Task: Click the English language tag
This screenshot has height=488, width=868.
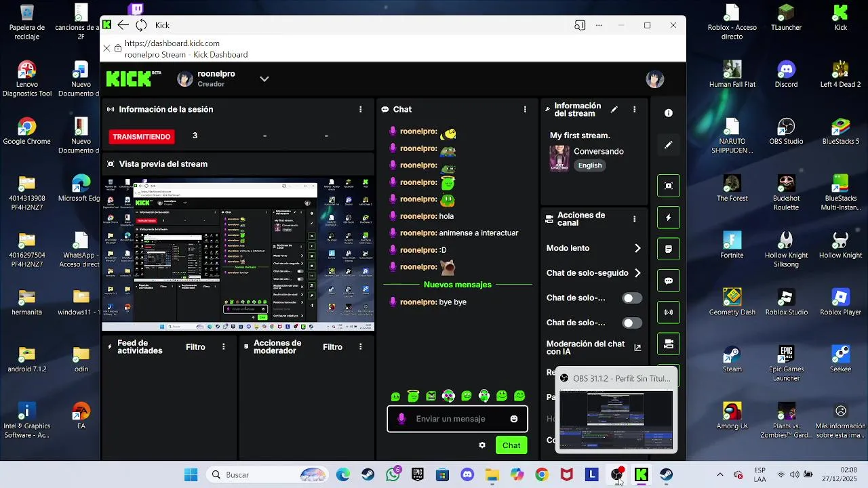Action: (x=590, y=165)
